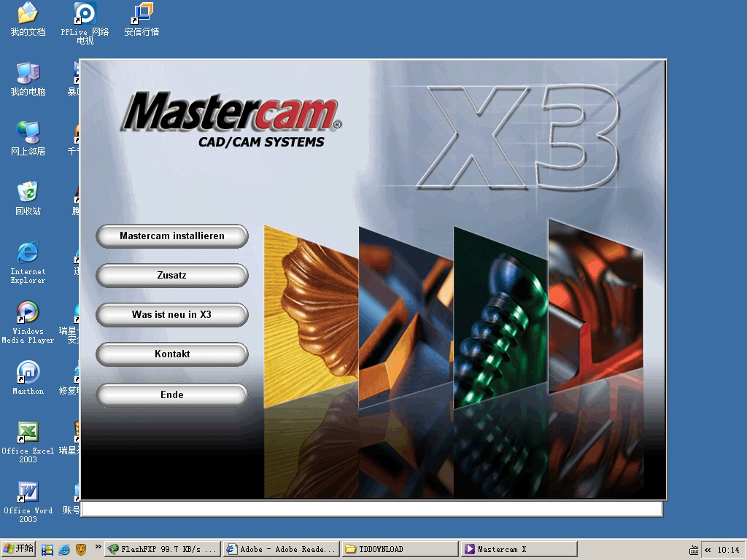
Task: Click the 10:14 system clock
Action: (x=729, y=550)
